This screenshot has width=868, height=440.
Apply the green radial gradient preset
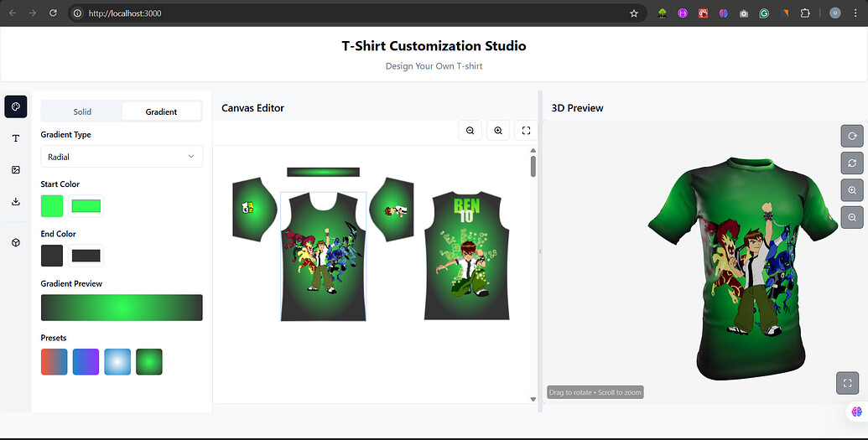pyautogui.click(x=149, y=362)
